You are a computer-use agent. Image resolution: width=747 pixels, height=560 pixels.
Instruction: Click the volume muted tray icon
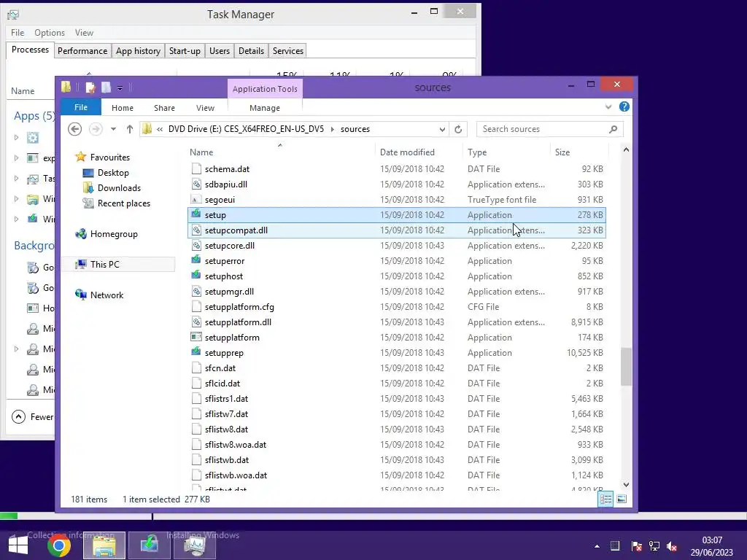tap(672, 546)
